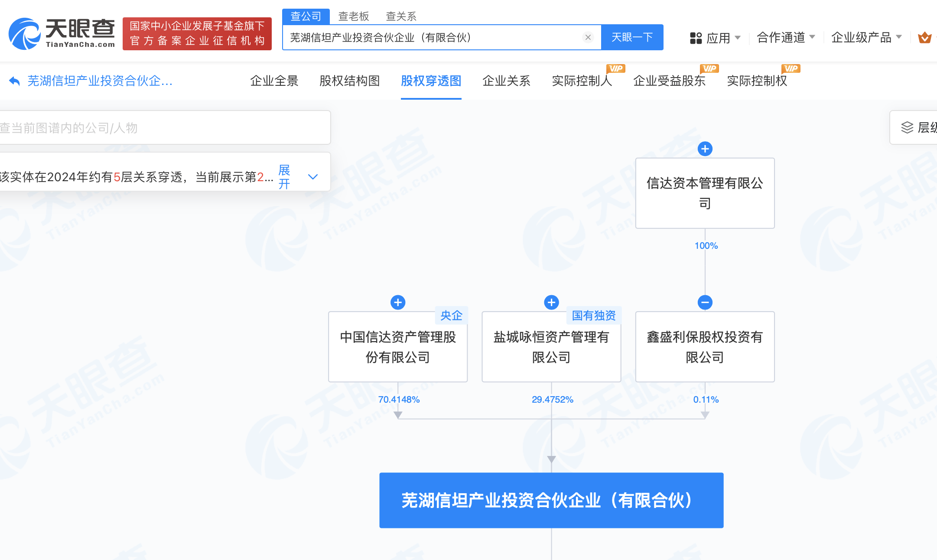Image resolution: width=937 pixels, height=560 pixels.
Task: Click the 天眼一下 search button
Action: [x=632, y=37]
